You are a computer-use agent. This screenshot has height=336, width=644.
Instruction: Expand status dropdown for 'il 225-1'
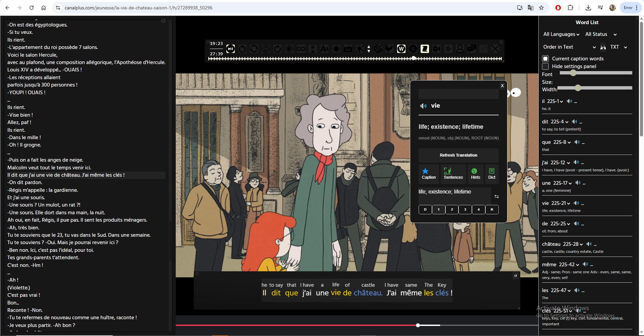click(x=561, y=102)
